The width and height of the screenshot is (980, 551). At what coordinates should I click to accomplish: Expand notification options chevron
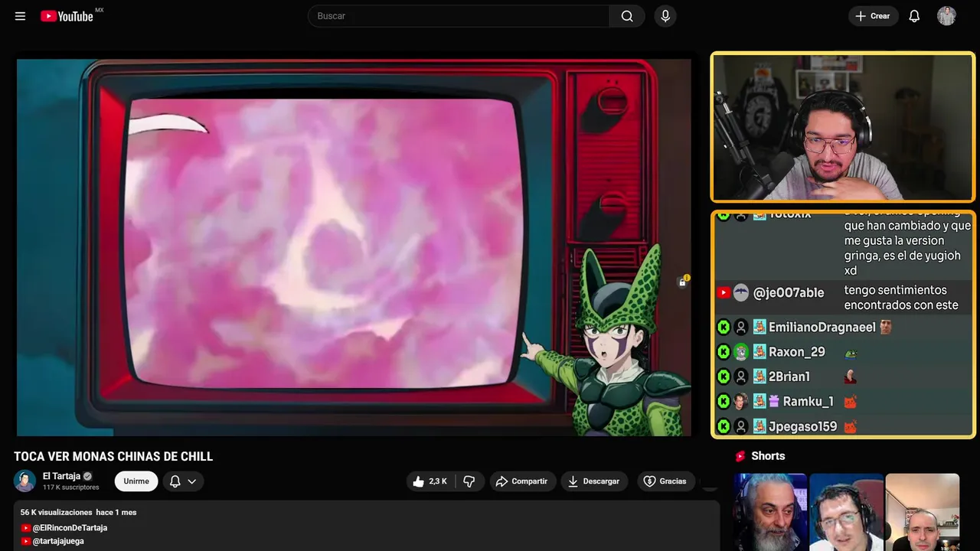coord(192,481)
